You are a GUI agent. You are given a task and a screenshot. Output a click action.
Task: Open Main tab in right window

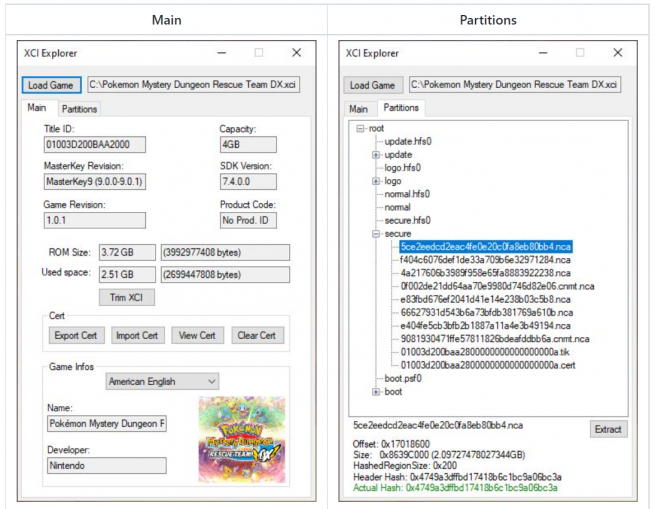(358, 109)
